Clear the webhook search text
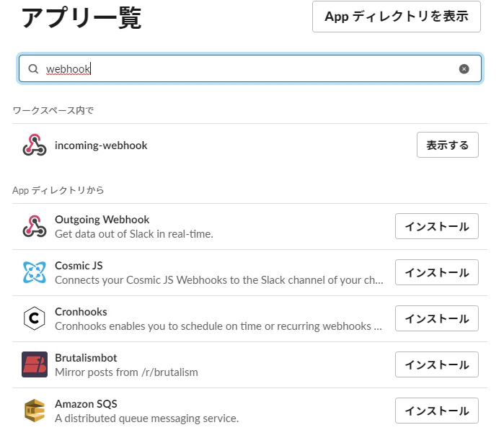504x430 pixels. pos(464,68)
